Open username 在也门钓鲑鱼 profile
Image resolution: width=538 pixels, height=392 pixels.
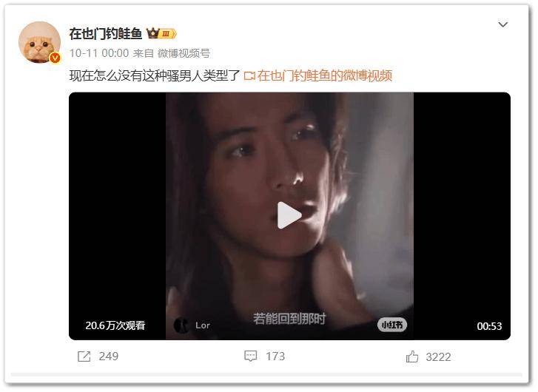[106, 33]
